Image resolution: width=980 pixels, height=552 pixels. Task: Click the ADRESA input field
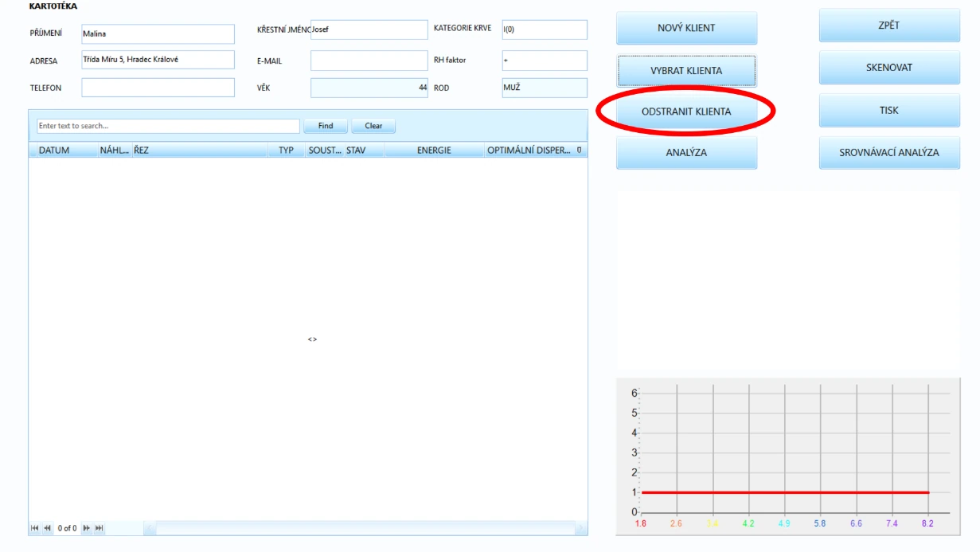[x=158, y=60]
